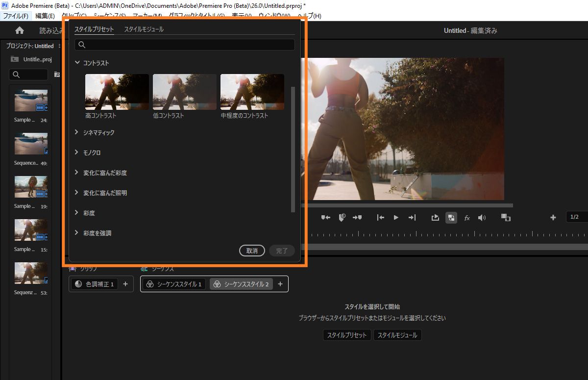Select the 中程度のコントラスト preset thumbnail
588x380 pixels.
252,92
